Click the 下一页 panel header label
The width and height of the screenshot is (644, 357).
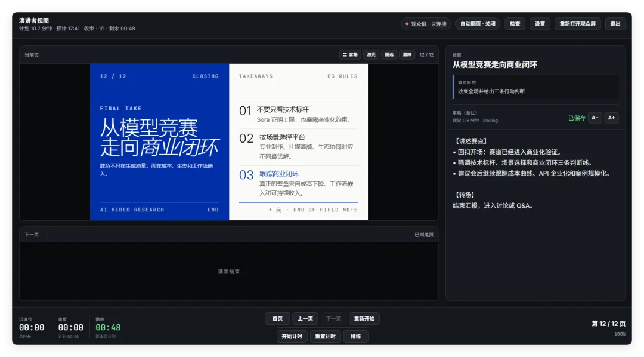32,235
